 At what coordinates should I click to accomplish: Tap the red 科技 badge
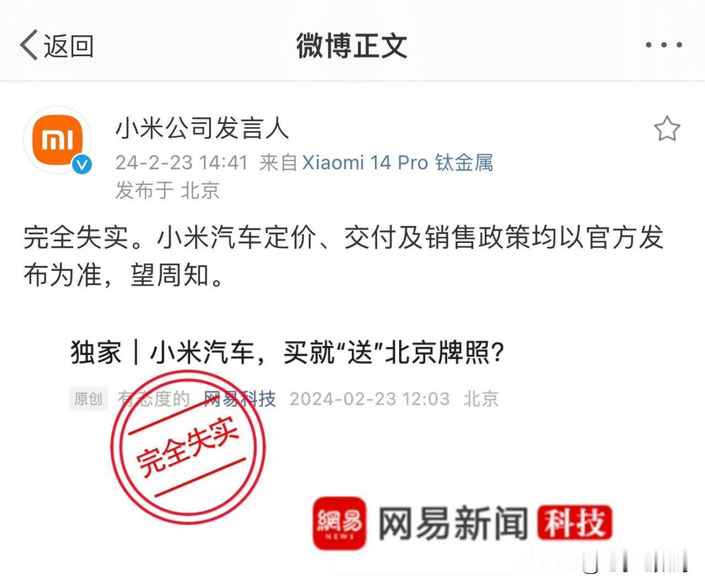point(575,523)
